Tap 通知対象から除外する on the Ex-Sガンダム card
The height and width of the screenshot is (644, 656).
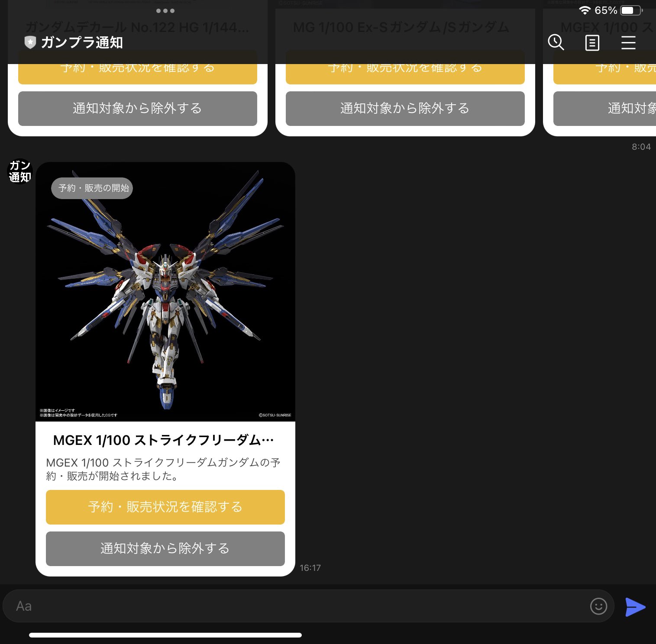tap(405, 108)
